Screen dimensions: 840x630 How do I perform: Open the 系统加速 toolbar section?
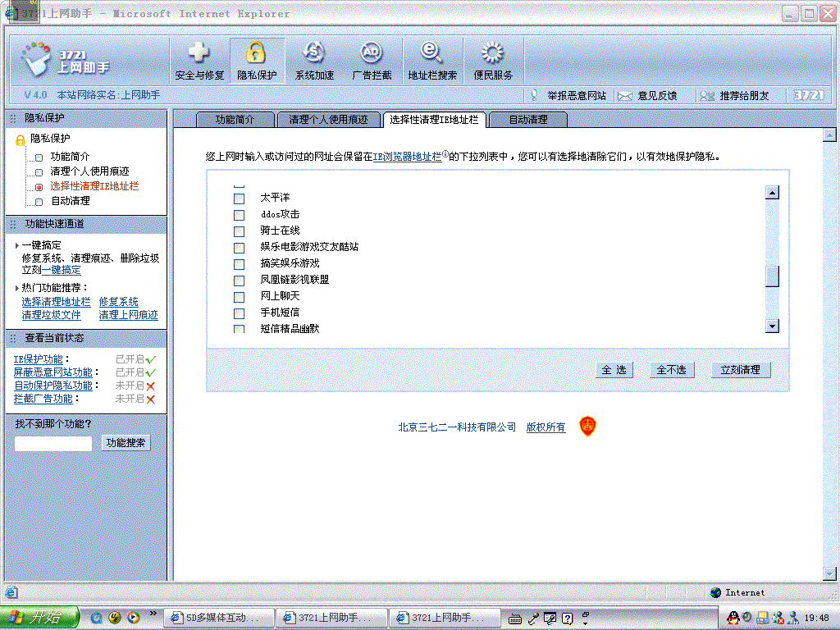[x=314, y=61]
